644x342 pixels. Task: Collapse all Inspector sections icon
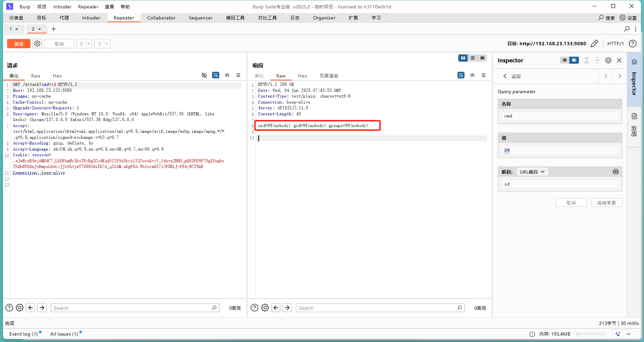tap(597, 60)
